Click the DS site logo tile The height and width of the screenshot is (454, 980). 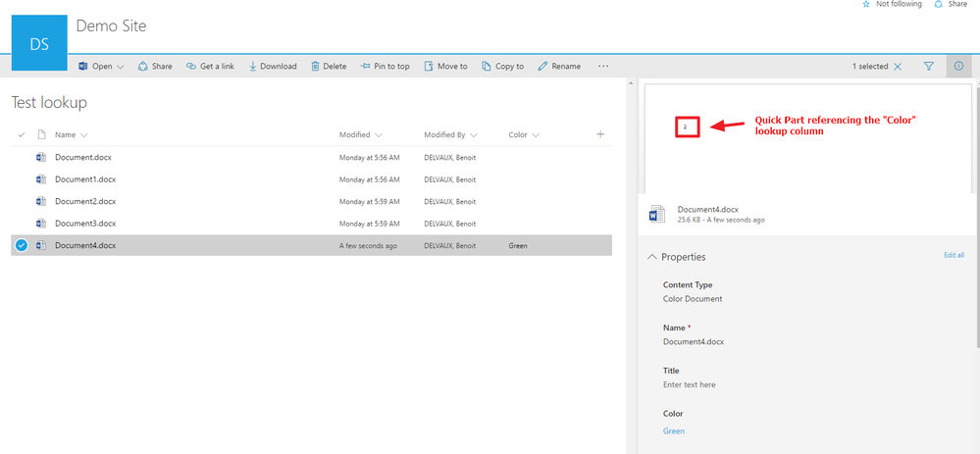[39, 43]
